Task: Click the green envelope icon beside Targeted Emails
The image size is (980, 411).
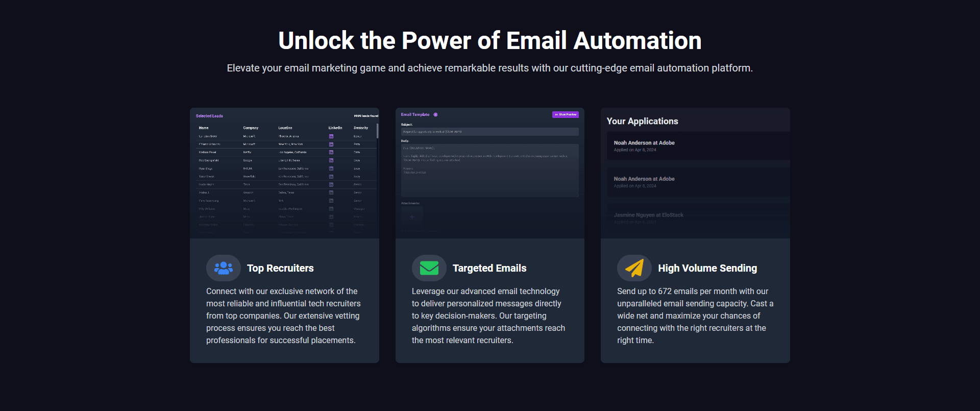Action: [x=429, y=268]
